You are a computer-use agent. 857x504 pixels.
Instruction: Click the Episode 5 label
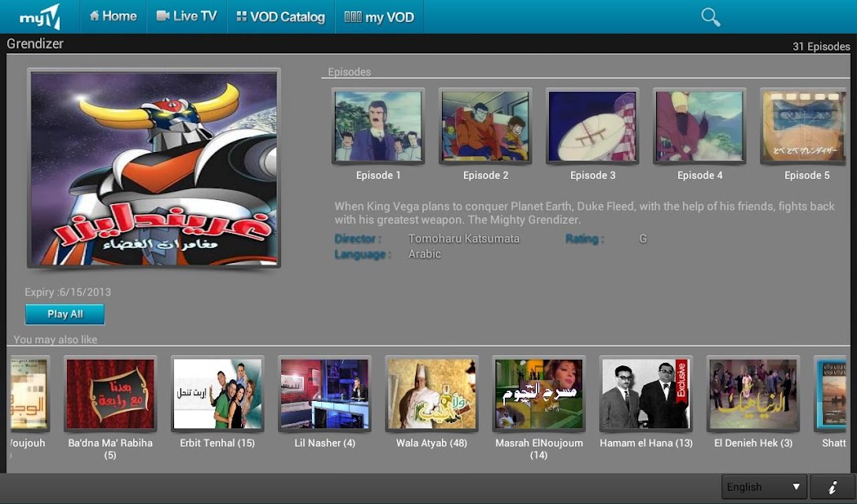tap(807, 176)
